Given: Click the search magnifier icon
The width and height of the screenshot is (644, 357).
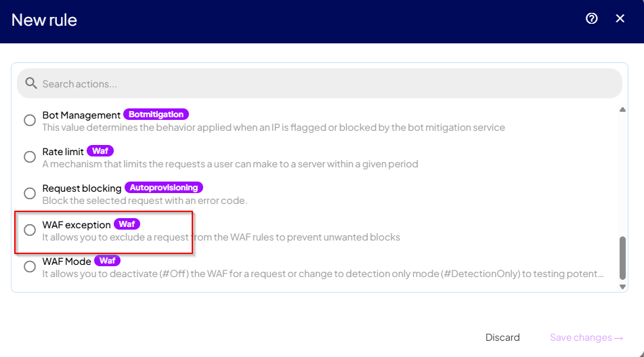Looking at the screenshot, I should [30, 83].
